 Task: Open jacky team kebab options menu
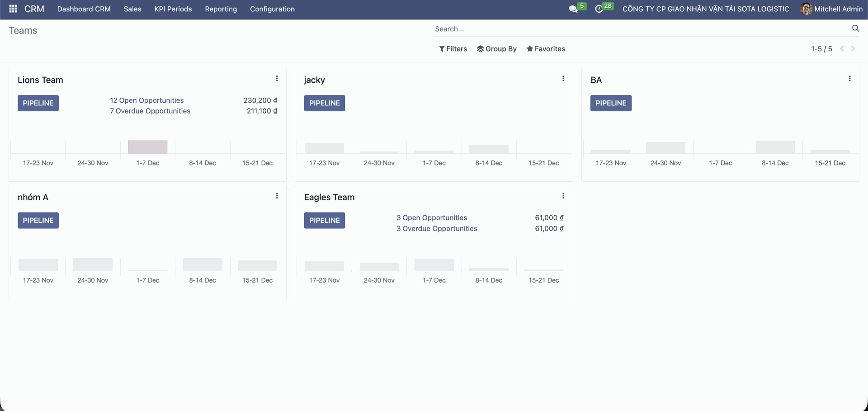563,79
